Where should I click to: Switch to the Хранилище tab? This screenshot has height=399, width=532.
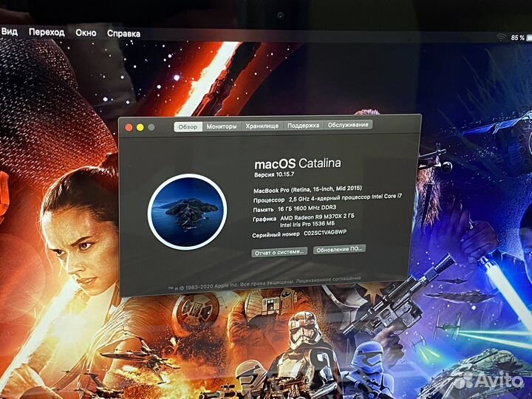click(x=262, y=126)
